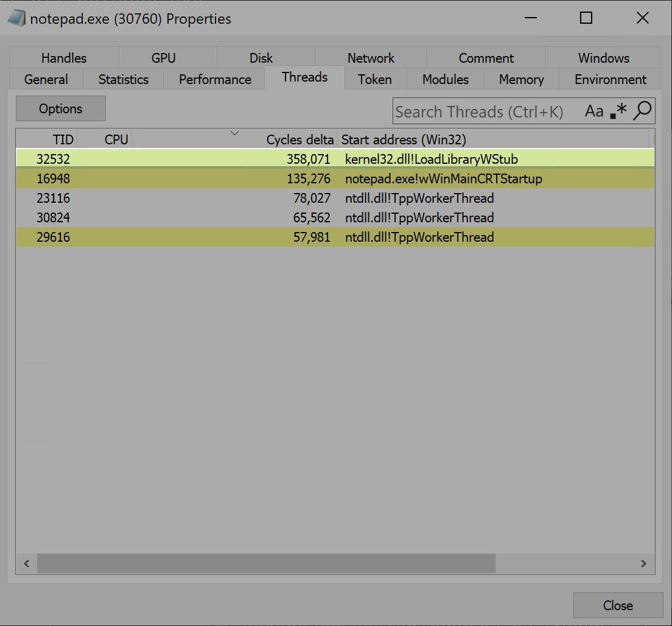Open the Handles tab

pos(64,58)
